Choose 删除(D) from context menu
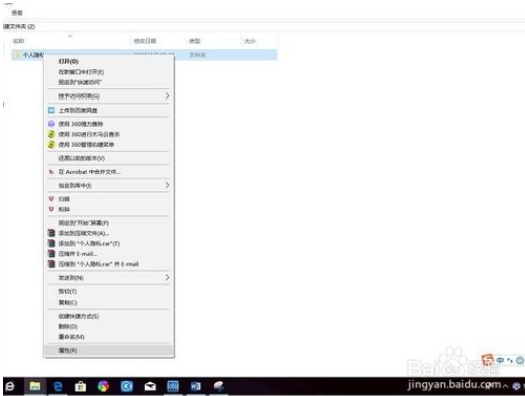This screenshot has width=525, height=396. tap(68, 326)
